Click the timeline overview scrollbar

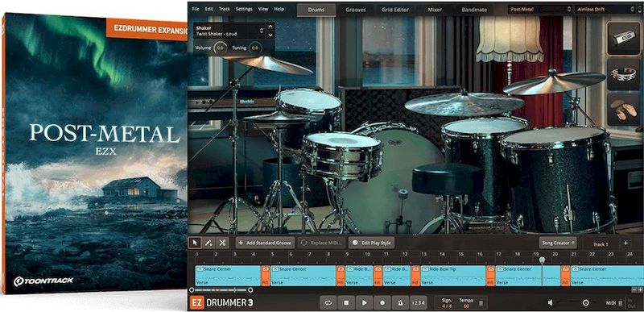221,290
